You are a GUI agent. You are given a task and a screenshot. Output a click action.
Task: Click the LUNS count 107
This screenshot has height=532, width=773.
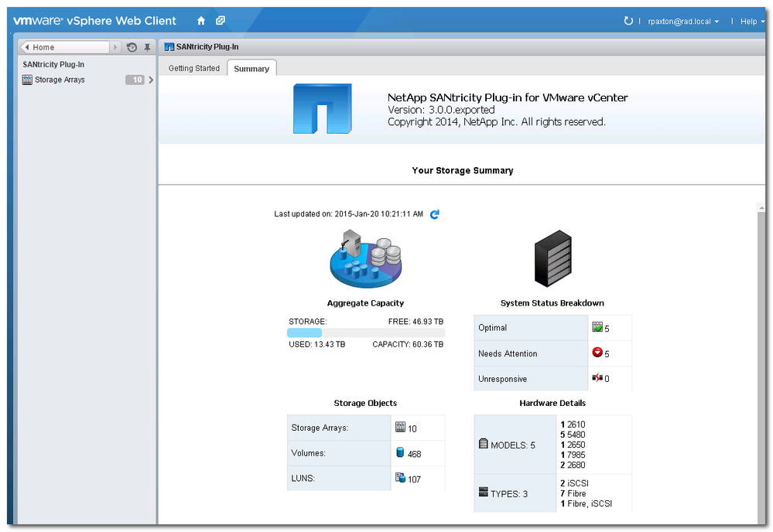point(414,479)
